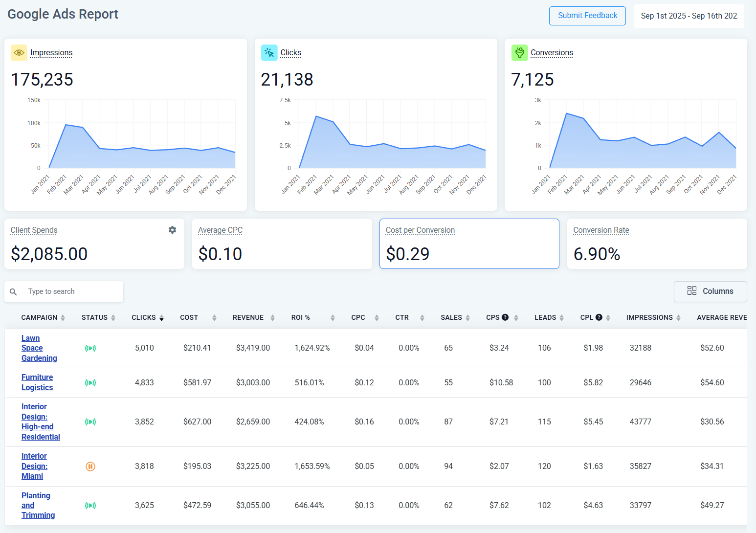This screenshot has height=533, width=756.
Task: Click the Conversions funnel icon
Action: (519, 53)
